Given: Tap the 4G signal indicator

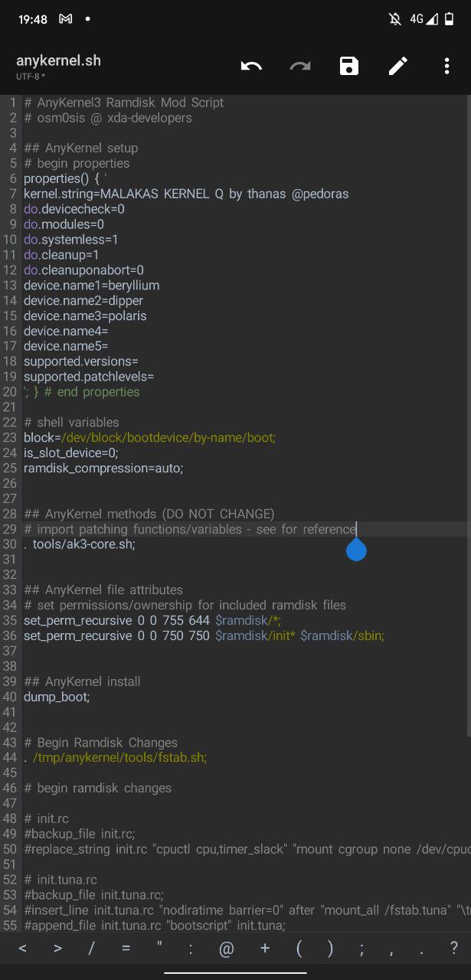Looking at the screenshot, I should coord(424,19).
